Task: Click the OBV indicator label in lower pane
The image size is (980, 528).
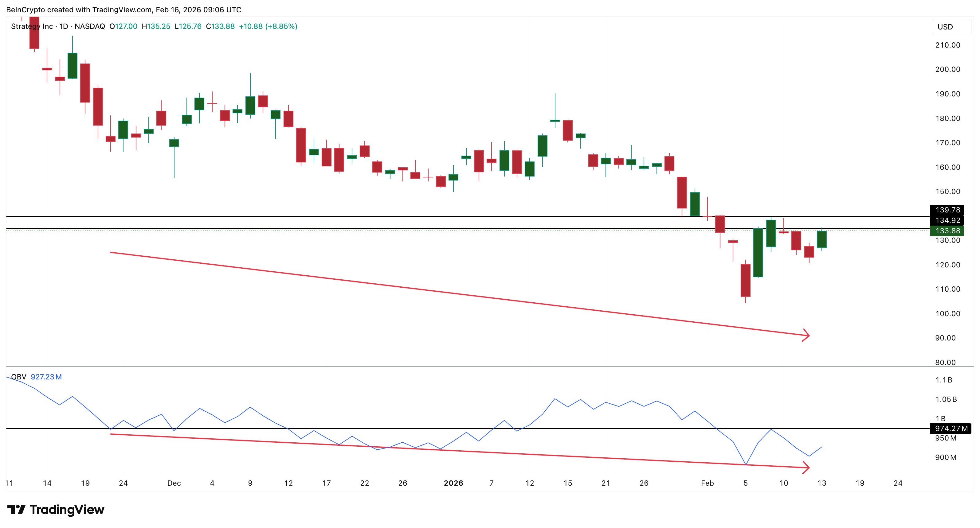Action: pos(18,377)
